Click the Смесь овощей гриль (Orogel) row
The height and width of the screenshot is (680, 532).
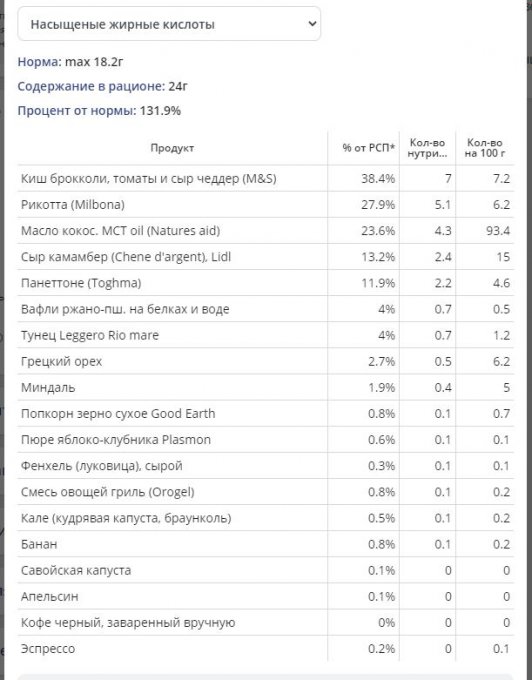266,492
